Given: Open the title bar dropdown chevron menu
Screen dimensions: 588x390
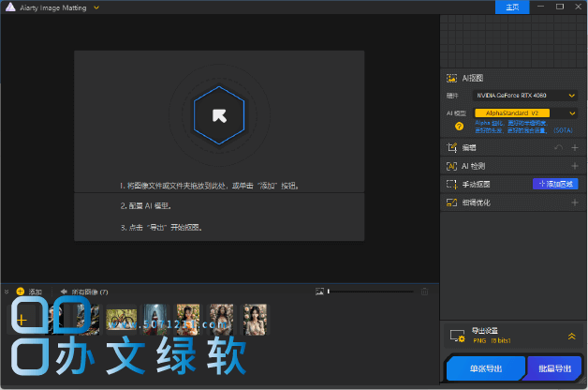Looking at the screenshot, I should point(96,7).
